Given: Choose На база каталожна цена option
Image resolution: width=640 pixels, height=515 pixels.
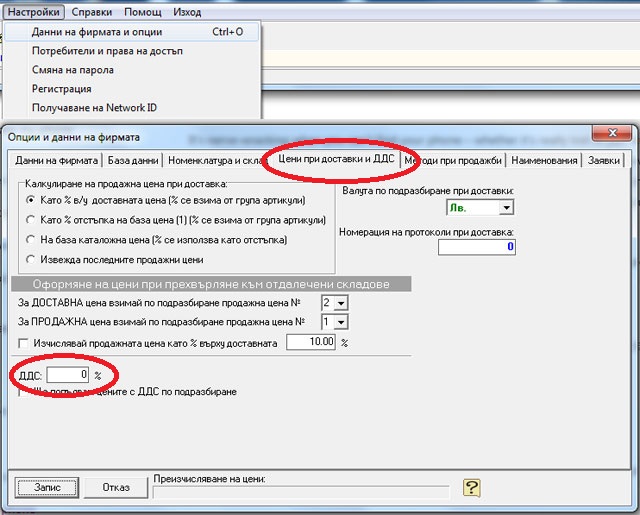Looking at the screenshot, I should 32,240.
